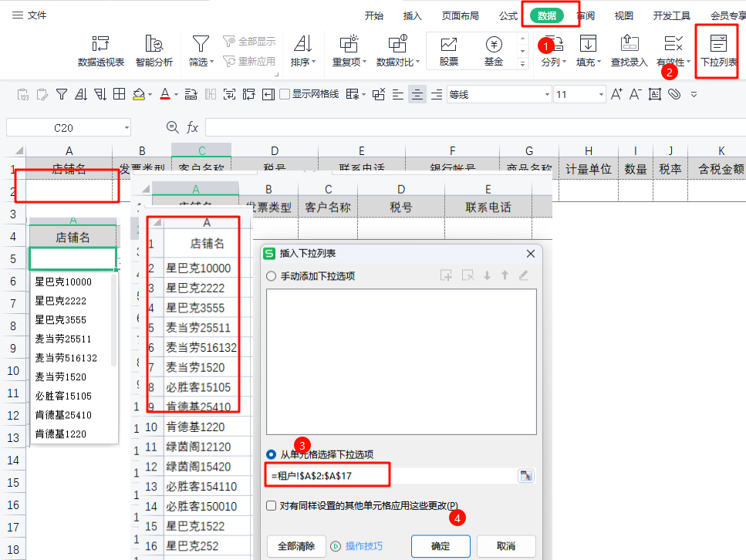Screen dimensions: 746x560
Task: Switch to the 开始 tab
Action: point(374,15)
